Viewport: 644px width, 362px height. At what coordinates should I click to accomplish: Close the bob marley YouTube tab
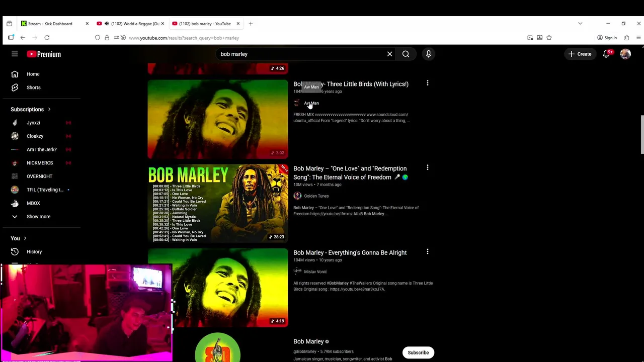(x=238, y=24)
